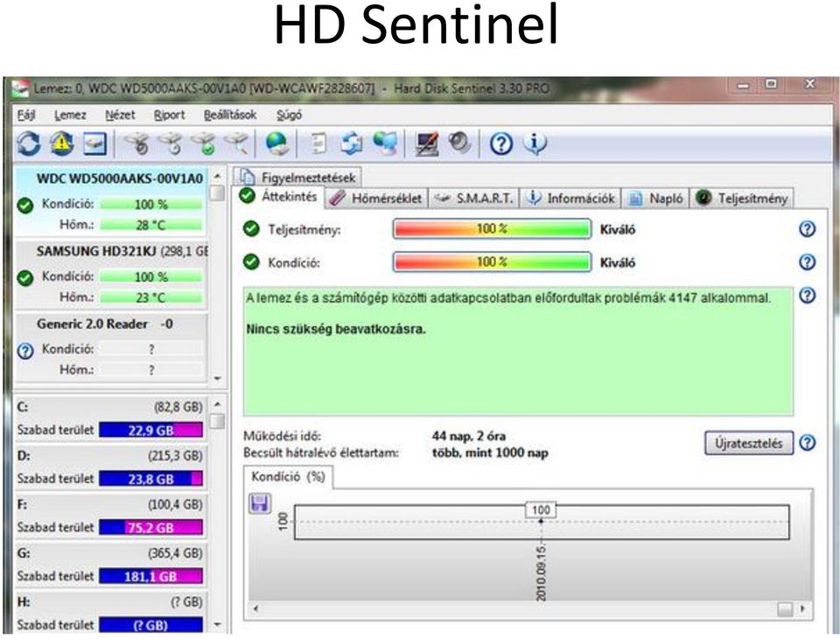
Task: Click the '44 nap, 2 óra' value
Action: coord(469,436)
